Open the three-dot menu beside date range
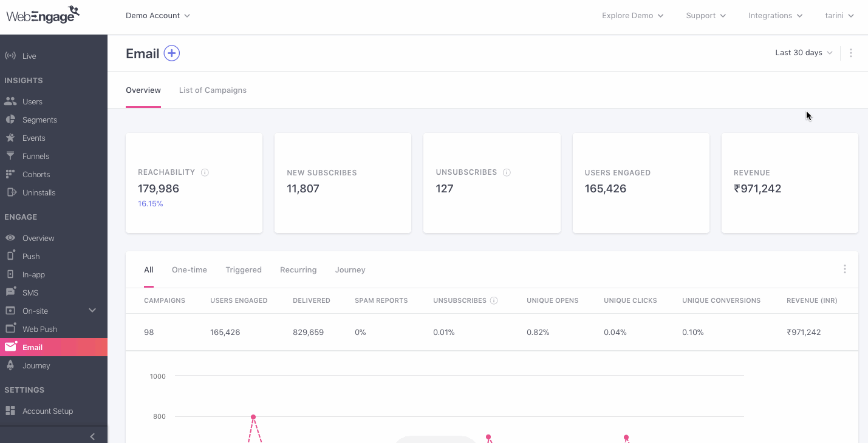 [850, 53]
